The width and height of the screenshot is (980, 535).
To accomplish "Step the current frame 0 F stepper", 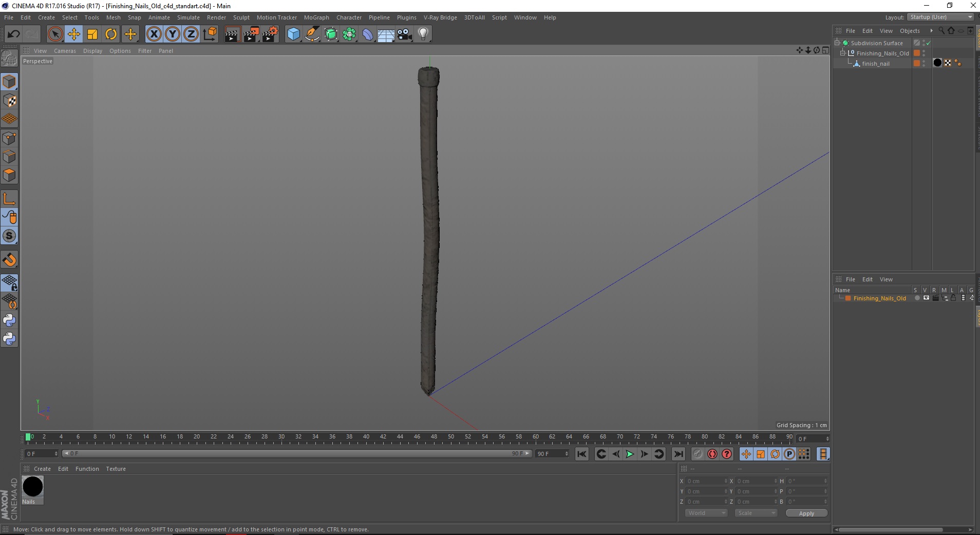I will pyautogui.click(x=827, y=439).
